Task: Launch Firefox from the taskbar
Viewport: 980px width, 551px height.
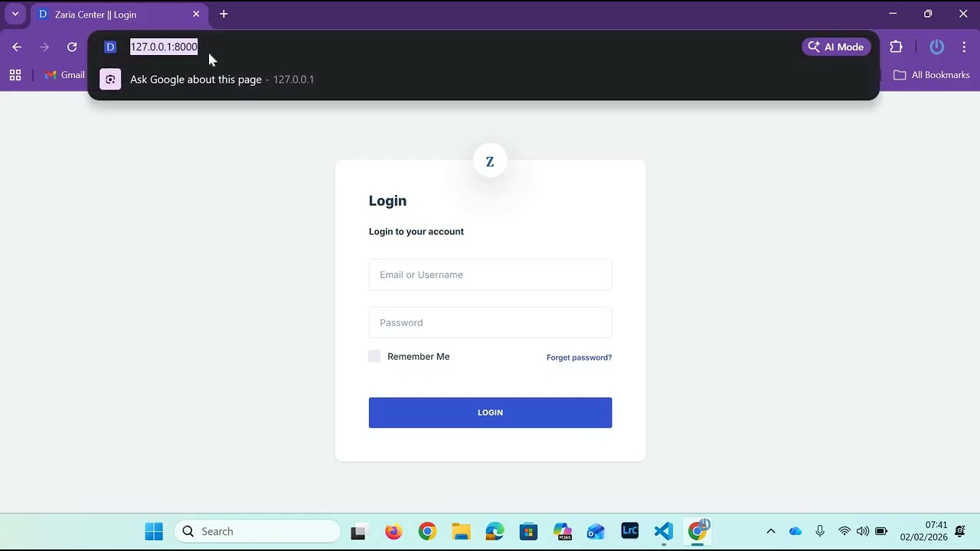Action: click(394, 531)
